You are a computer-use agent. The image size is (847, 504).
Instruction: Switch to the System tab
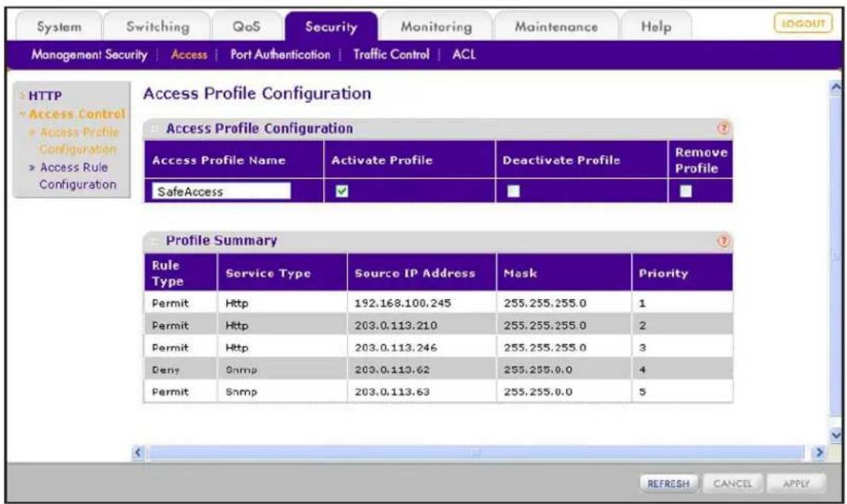(59, 26)
